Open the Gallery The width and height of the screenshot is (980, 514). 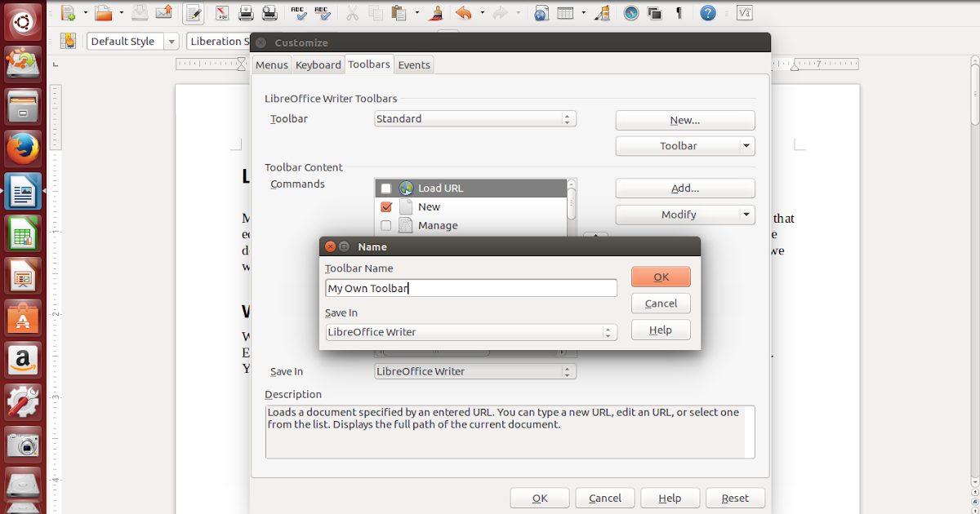tap(654, 12)
